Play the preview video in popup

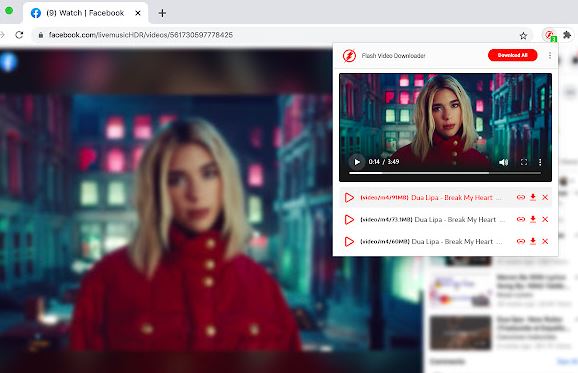point(357,162)
